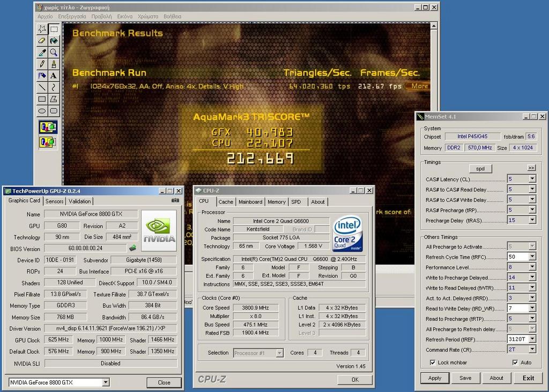Open the Cache tab in CPU-Z
549x392 pixels.
tap(226, 202)
